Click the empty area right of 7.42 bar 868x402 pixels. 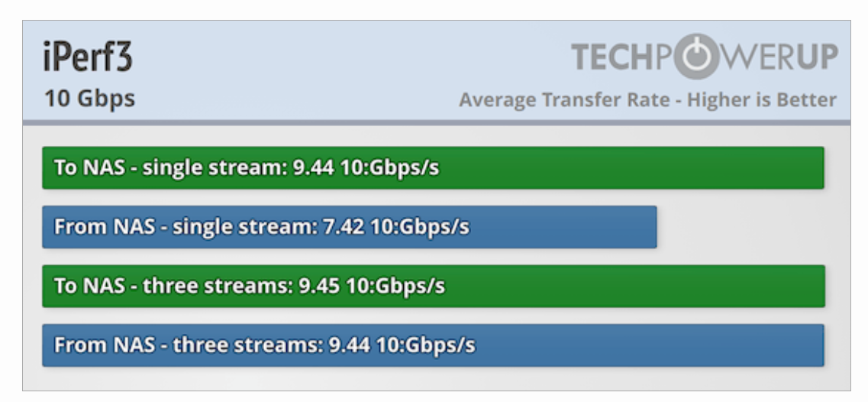coord(742,227)
